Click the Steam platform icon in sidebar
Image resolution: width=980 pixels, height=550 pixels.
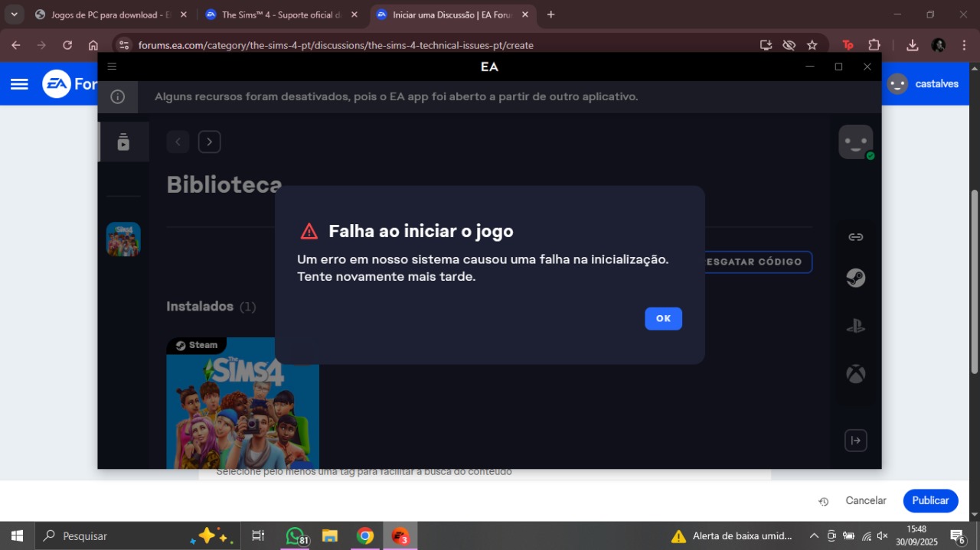tap(855, 278)
